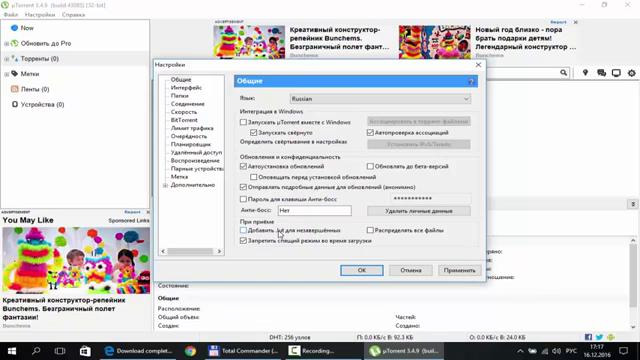640x360 pixels.
Task: Toggle Отправлять подробные данные checkbox
Action: pyautogui.click(x=243, y=187)
